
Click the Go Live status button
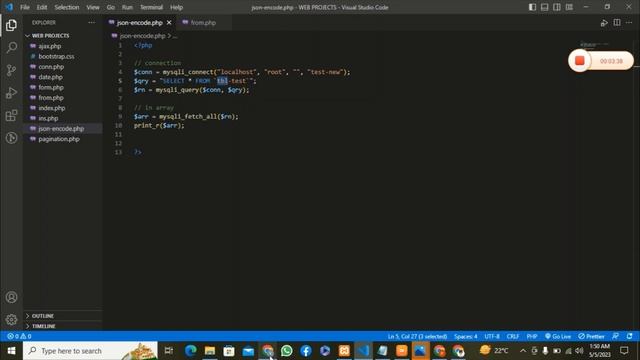coord(558,336)
